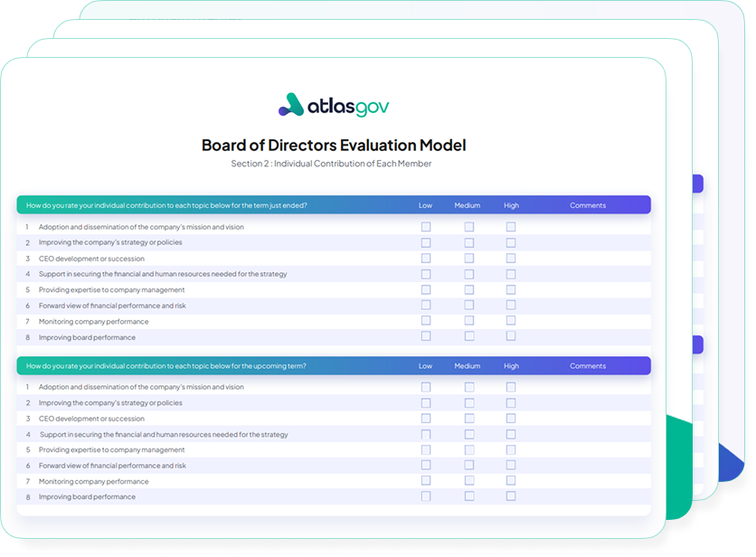Click 'Adoption and dissemination' row text in first table
Viewport: 756px width, 557px height.
(x=141, y=227)
